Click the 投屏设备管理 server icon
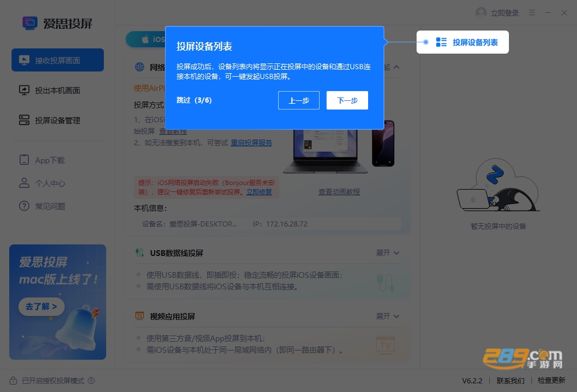 24,120
